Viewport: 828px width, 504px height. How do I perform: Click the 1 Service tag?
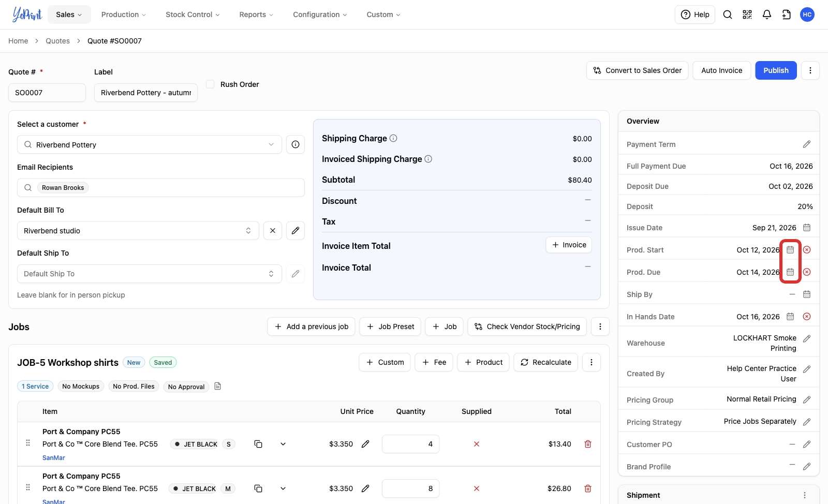point(35,386)
